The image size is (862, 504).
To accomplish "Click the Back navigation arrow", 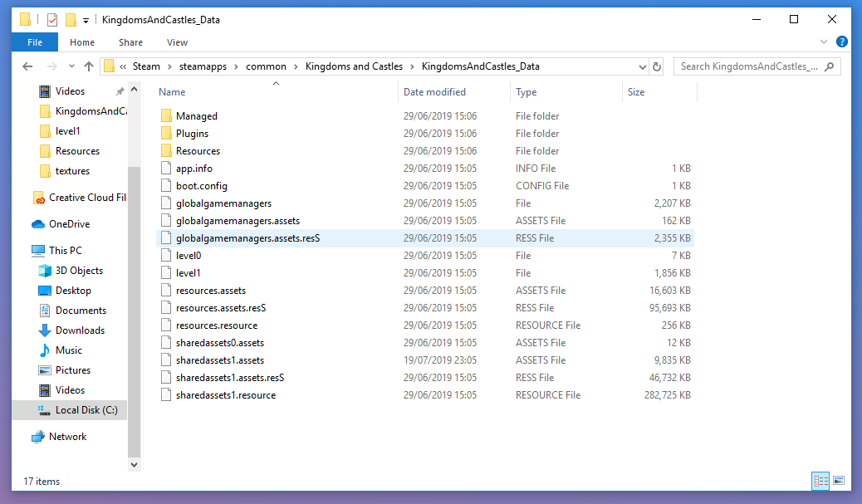I will (27, 66).
